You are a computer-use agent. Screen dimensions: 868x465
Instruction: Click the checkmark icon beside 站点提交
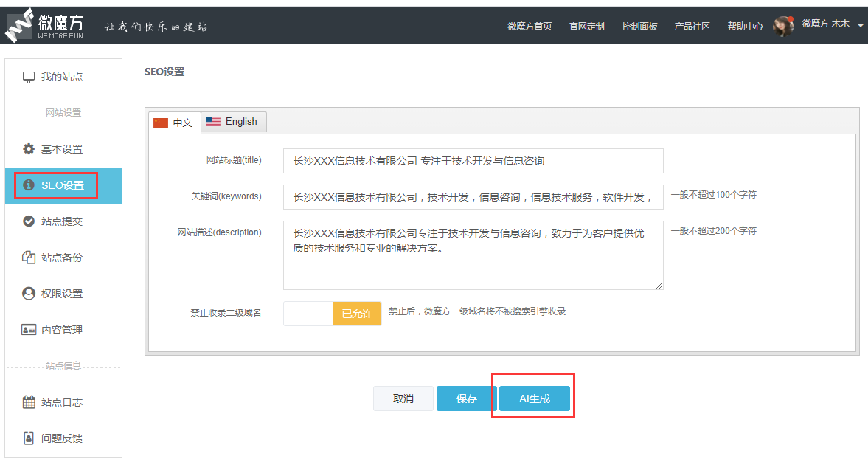[x=28, y=221]
